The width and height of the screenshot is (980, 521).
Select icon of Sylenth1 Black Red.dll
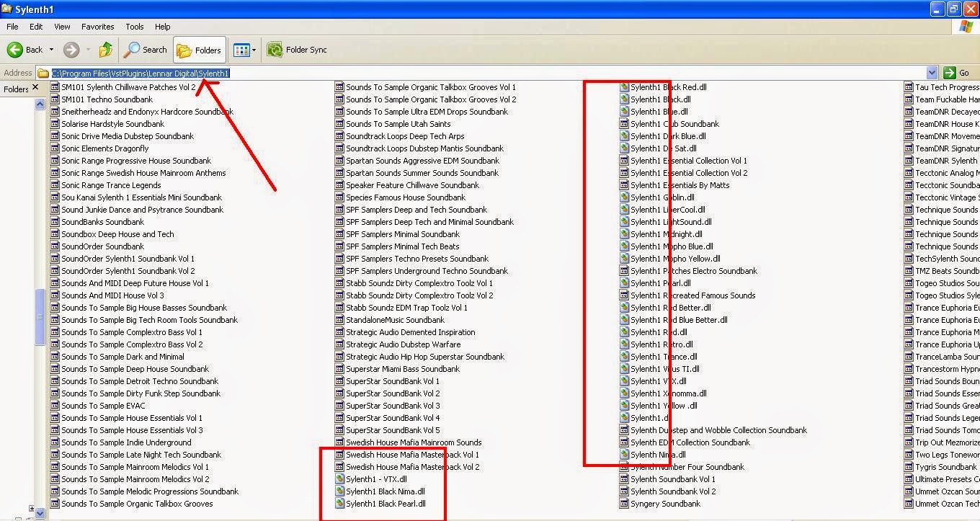click(x=625, y=87)
